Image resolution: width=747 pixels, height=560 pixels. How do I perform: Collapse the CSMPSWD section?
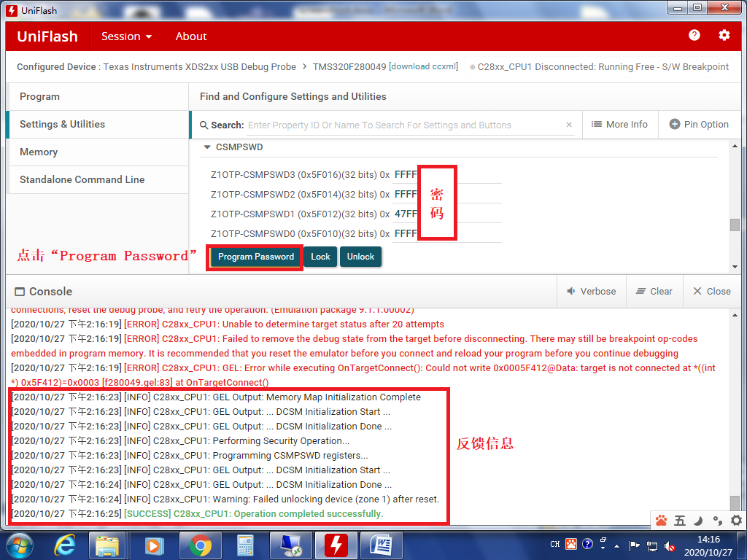coord(206,147)
